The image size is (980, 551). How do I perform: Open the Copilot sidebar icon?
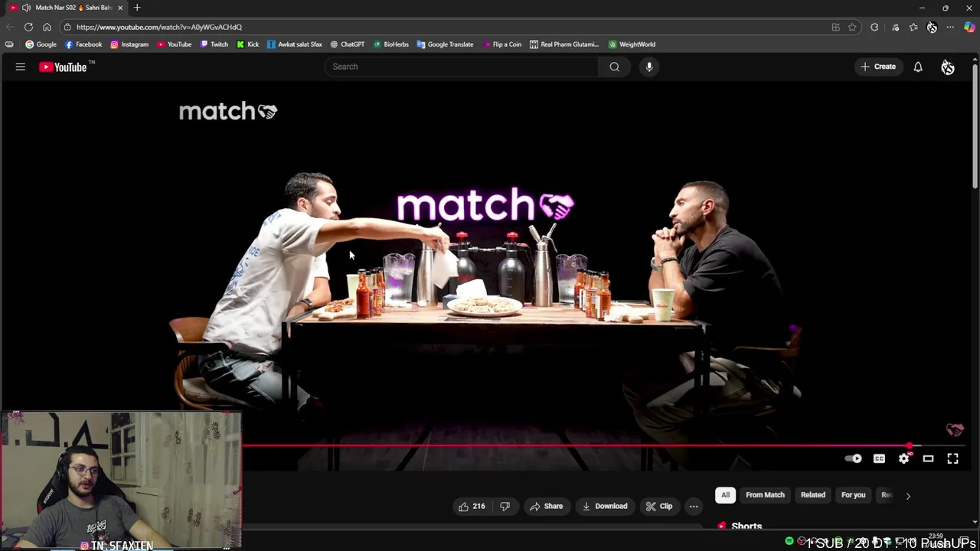(x=969, y=27)
